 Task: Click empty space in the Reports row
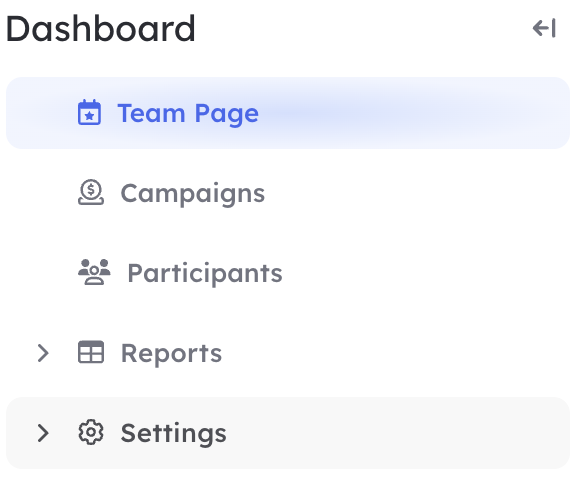click(x=392, y=353)
